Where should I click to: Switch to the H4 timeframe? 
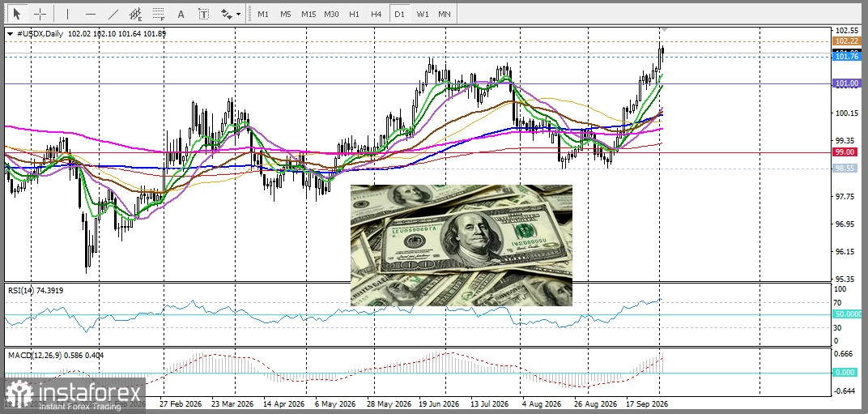377,14
